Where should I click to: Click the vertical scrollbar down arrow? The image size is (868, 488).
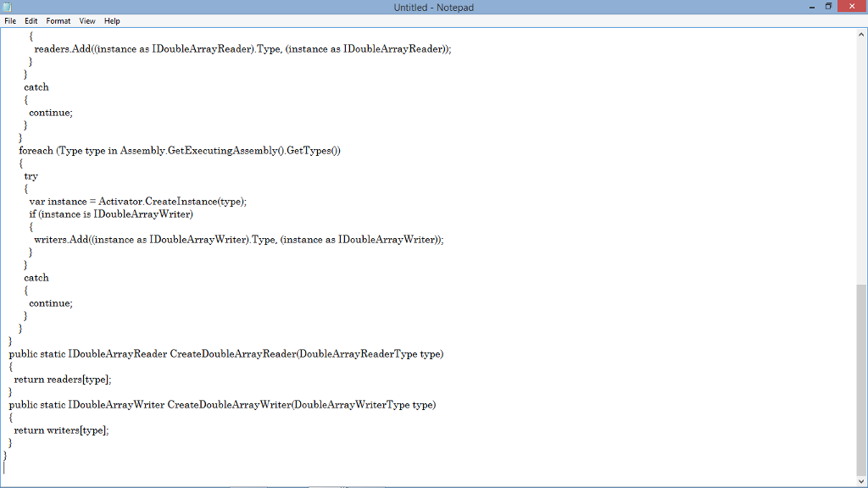tap(861, 481)
